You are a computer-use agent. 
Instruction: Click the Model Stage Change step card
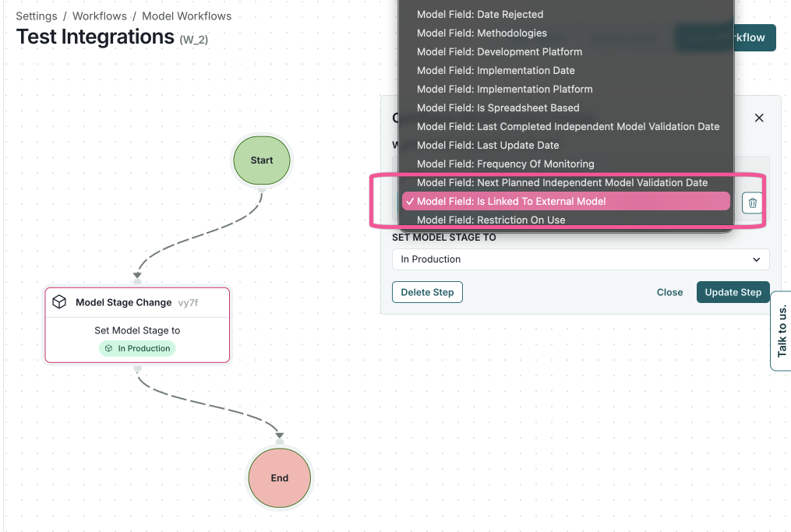(x=137, y=325)
